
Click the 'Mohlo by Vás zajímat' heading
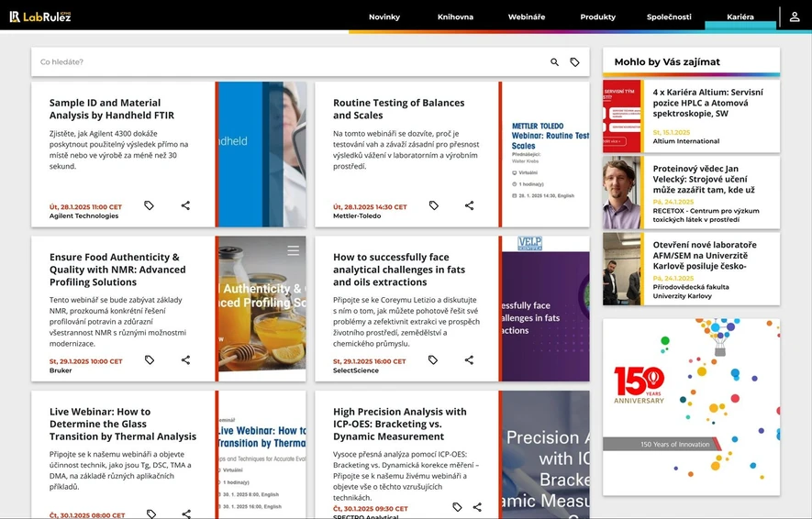click(x=667, y=61)
